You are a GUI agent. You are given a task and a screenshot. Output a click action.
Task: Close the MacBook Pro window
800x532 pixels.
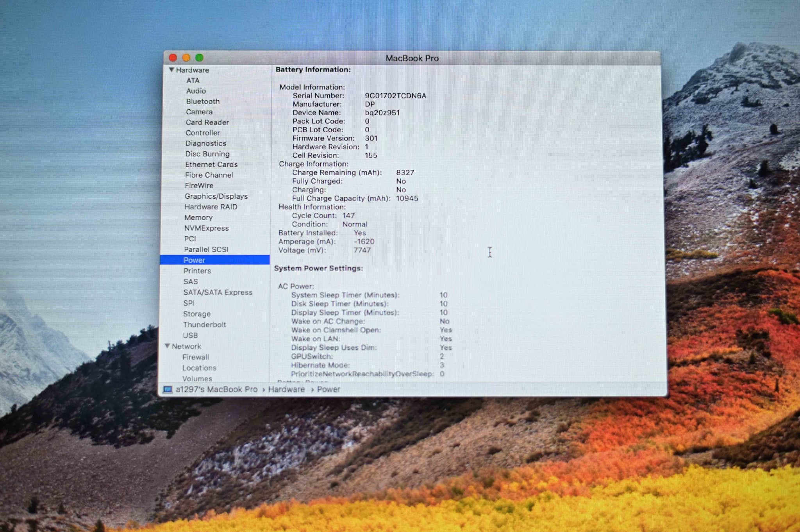click(x=173, y=58)
